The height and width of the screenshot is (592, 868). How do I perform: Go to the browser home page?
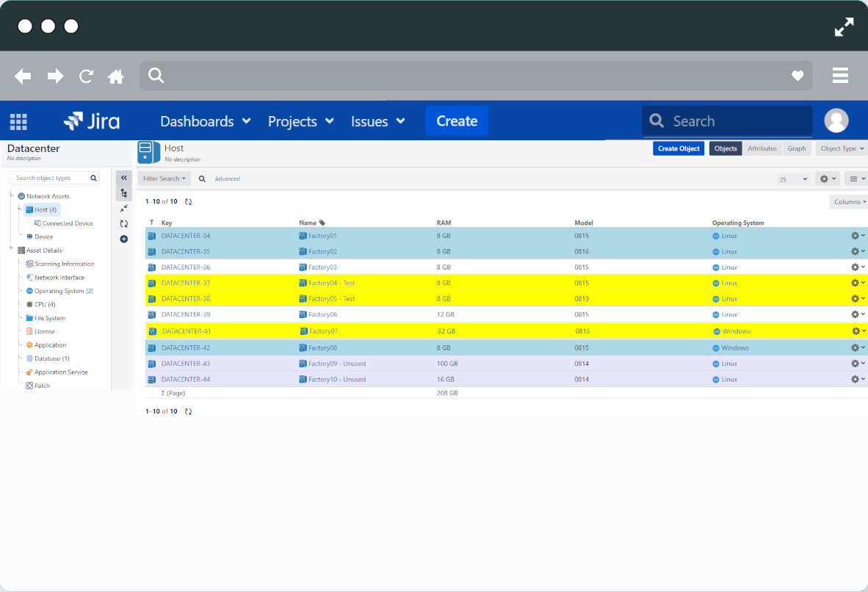click(x=116, y=76)
